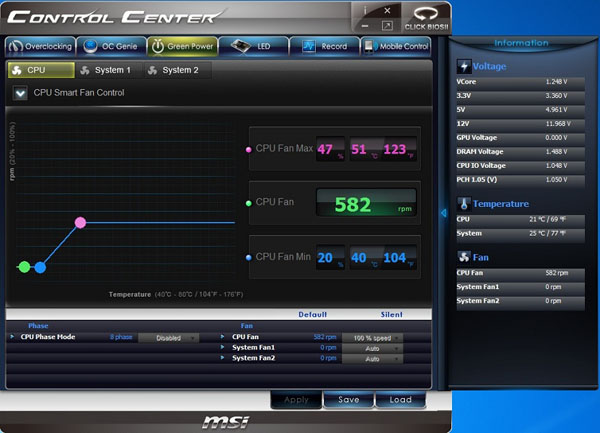Click the Mobile Control phone icon
600x433 pixels.
coord(369,46)
